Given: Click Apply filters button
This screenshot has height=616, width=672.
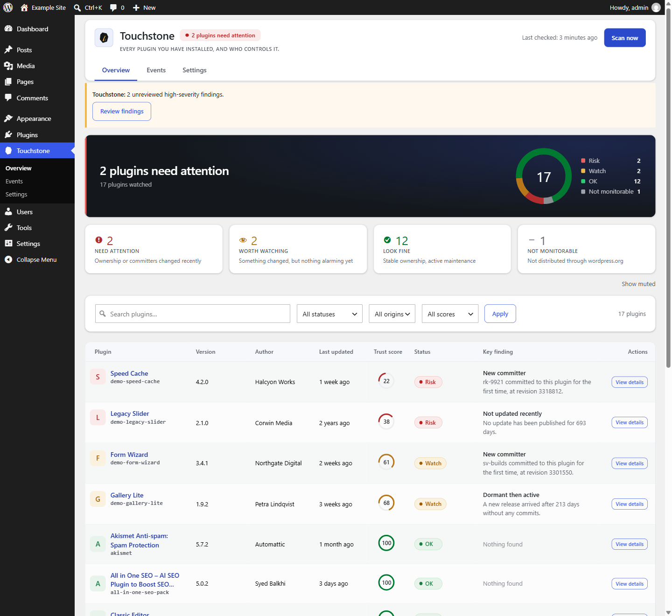Looking at the screenshot, I should click(x=500, y=314).
